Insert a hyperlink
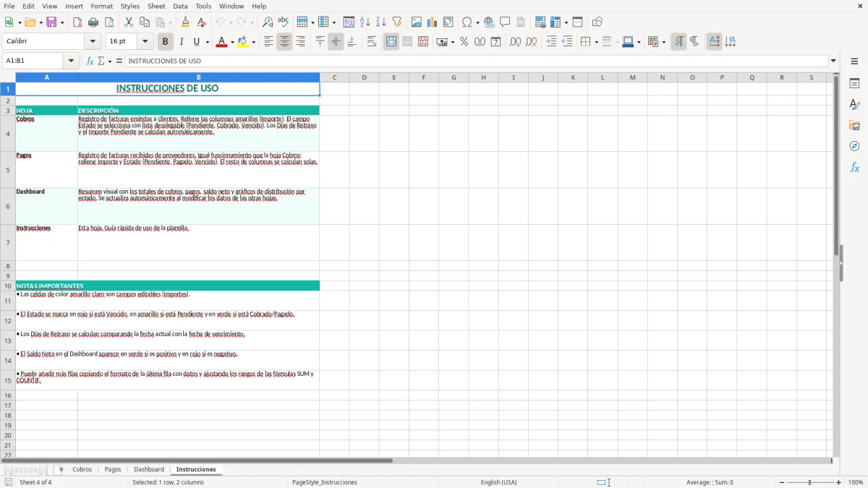The image size is (868, 488). coord(490,22)
